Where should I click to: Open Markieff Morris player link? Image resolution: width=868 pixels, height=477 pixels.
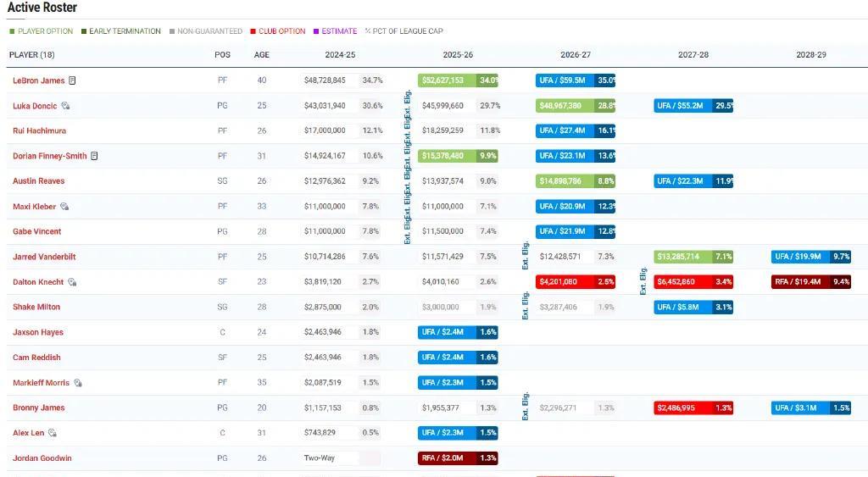(x=41, y=383)
